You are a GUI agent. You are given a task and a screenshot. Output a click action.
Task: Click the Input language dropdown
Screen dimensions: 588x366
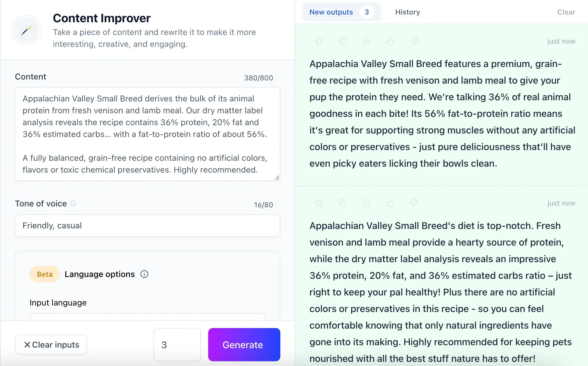click(x=147, y=318)
